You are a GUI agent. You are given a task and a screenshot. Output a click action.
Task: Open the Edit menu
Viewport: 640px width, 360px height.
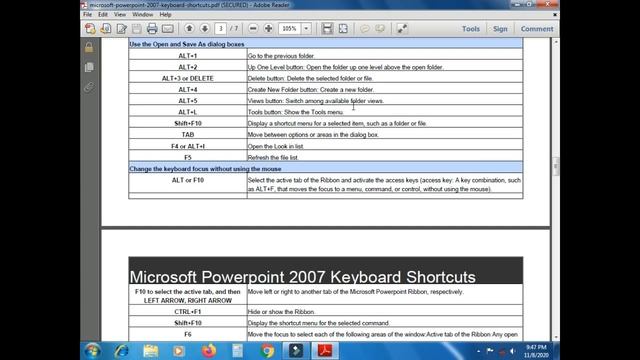(103, 14)
